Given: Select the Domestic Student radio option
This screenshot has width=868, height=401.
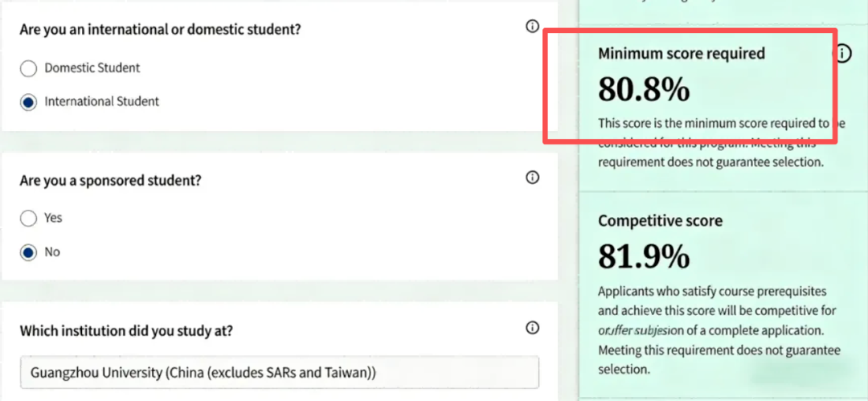Looking at the screenshot, I should [x=29, y=68].
